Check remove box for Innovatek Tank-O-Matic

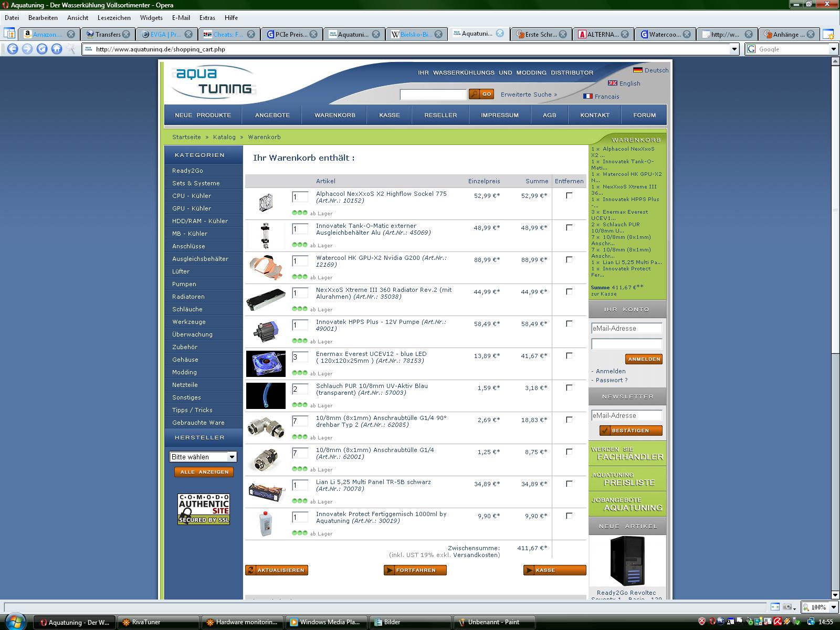(x=569, y=227)
